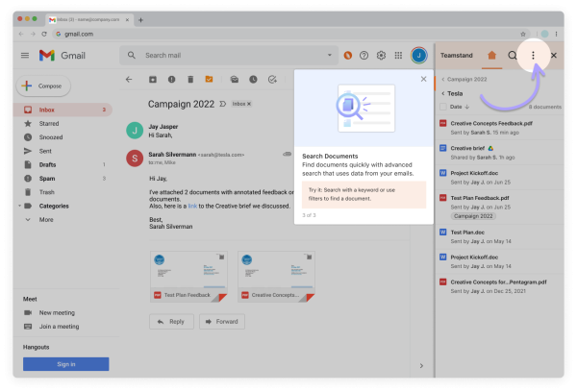Screen dimensions: 577x392
Task: Click the Gmail logo
Action: coord(62,56)
